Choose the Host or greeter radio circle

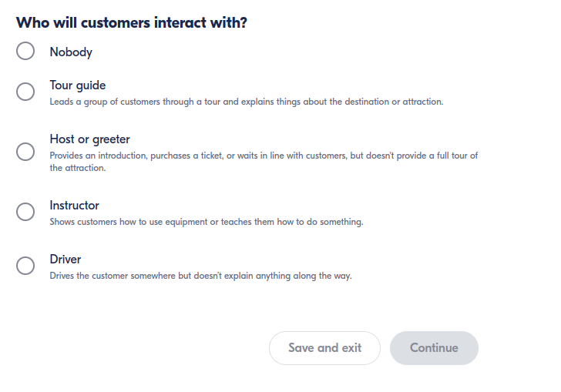click(x=25, y=152)
